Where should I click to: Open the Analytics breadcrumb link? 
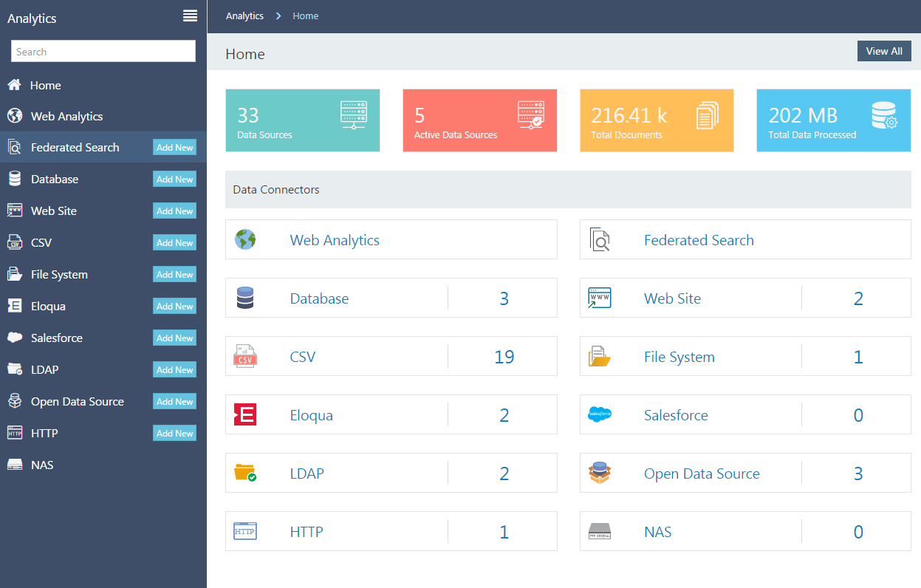244,15
